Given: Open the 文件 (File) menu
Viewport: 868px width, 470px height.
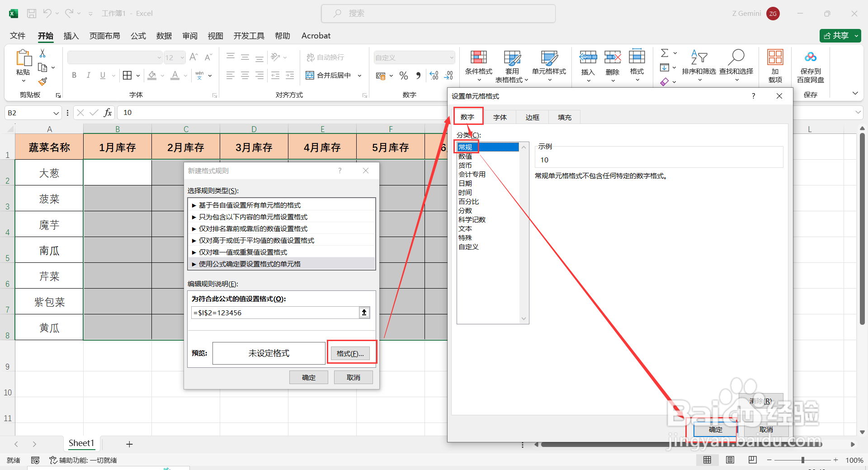Looking at the screenshot, I should click(18, 36).
